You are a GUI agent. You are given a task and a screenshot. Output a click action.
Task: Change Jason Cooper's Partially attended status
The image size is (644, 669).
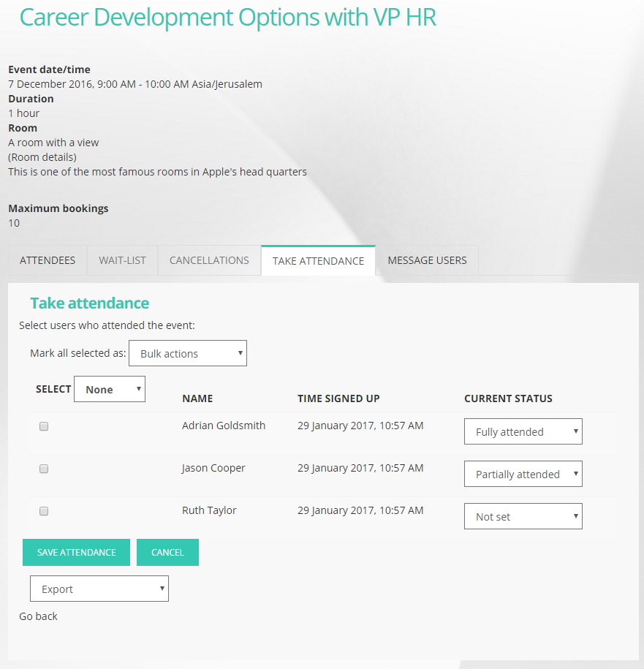523,474
